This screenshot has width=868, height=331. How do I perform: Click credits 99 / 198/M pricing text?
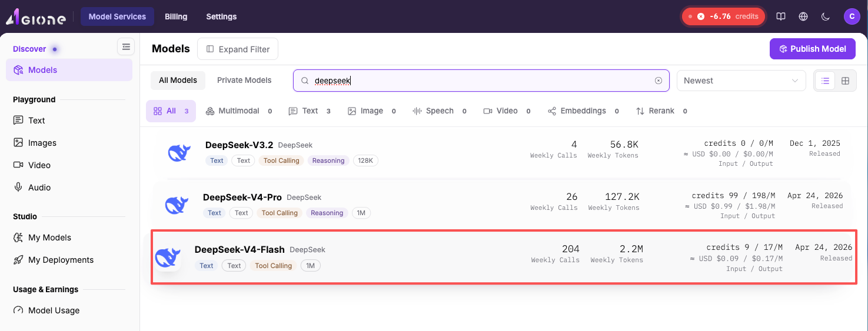[733, 195]
